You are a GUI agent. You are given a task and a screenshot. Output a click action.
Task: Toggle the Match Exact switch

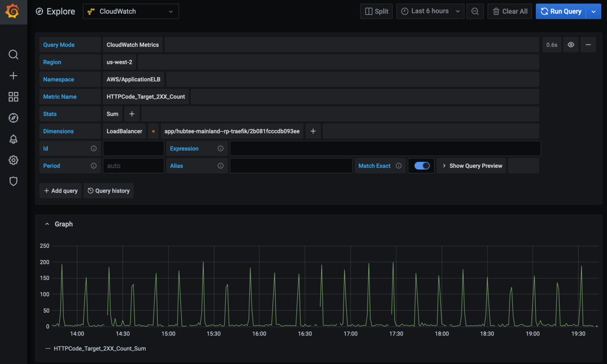point(422,166)
